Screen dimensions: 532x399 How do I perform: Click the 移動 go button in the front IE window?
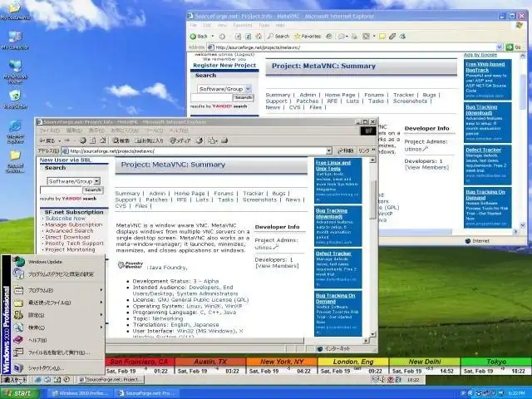coord(346,150)
